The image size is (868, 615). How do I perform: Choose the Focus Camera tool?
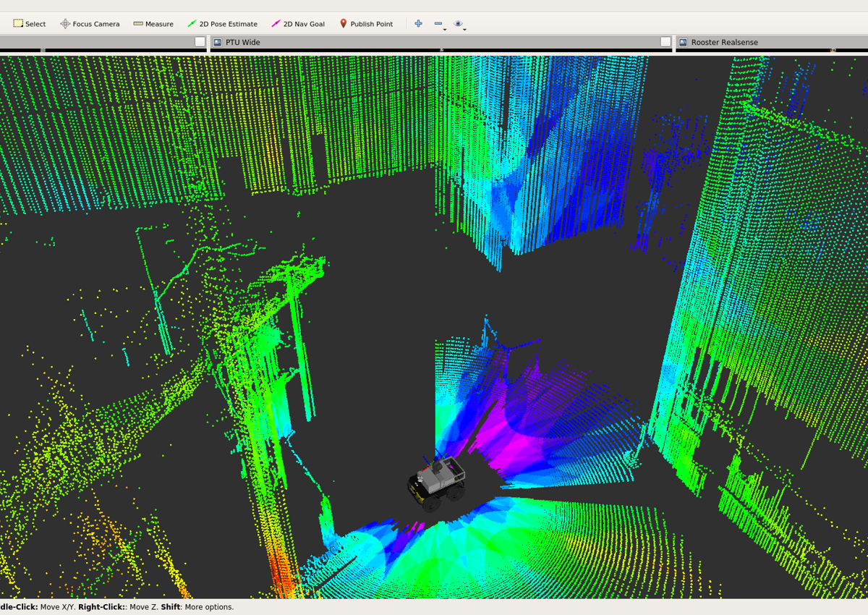click(x=90, y=24)
